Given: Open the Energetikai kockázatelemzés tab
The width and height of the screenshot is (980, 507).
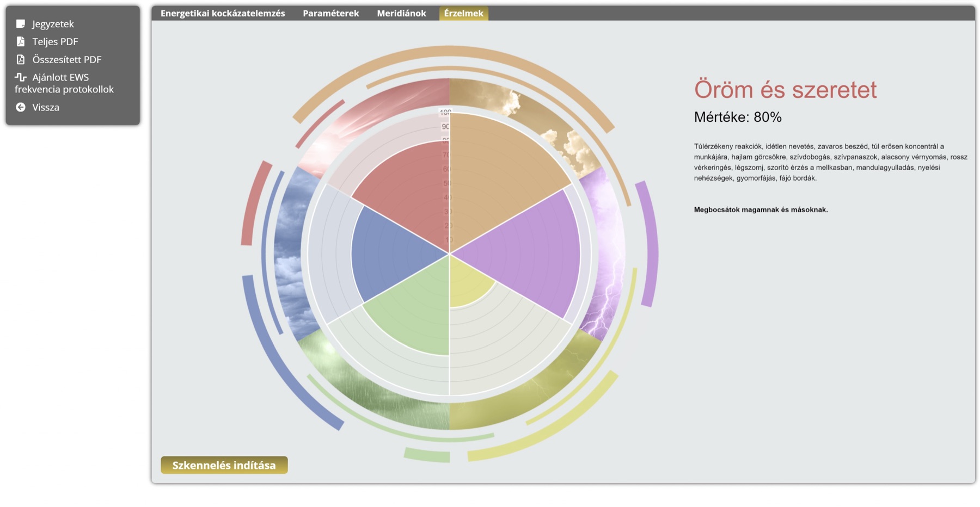Looking at the screenshot, I should point(223,13).
